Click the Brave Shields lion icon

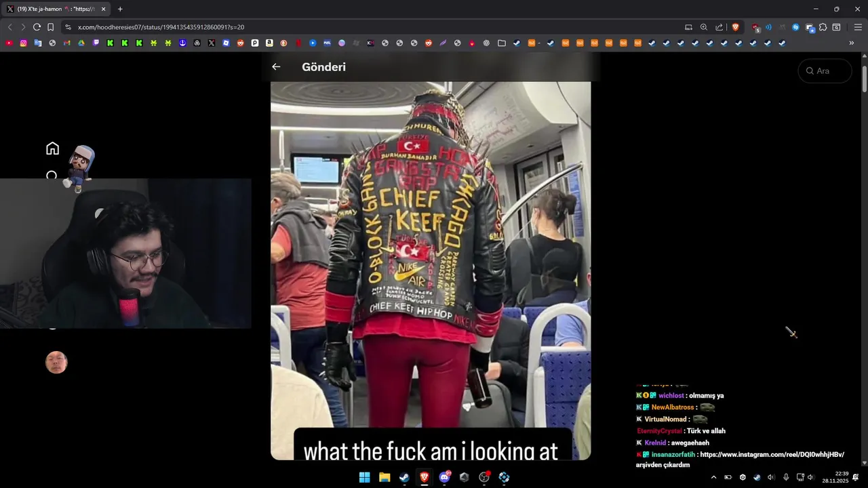click(735, 27)
